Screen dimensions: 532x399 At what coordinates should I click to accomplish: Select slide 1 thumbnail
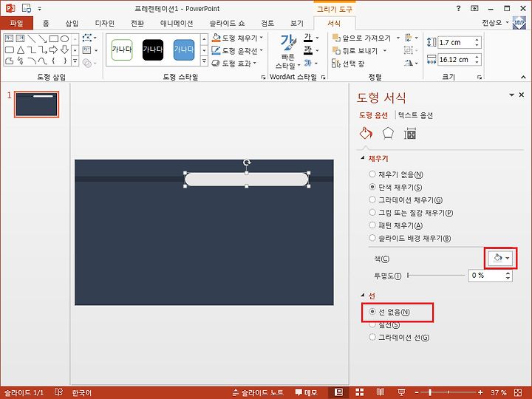pyautogui.click(x=36, y=104)
